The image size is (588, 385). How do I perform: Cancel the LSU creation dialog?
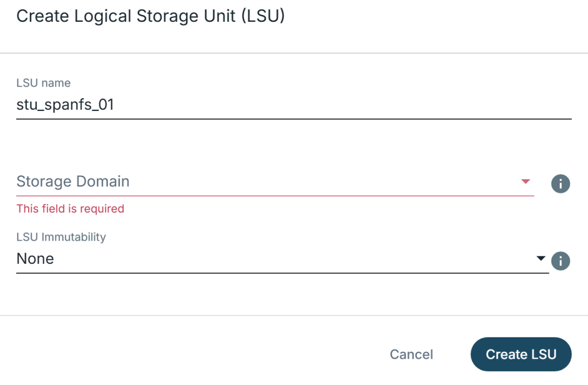[411, 355]
